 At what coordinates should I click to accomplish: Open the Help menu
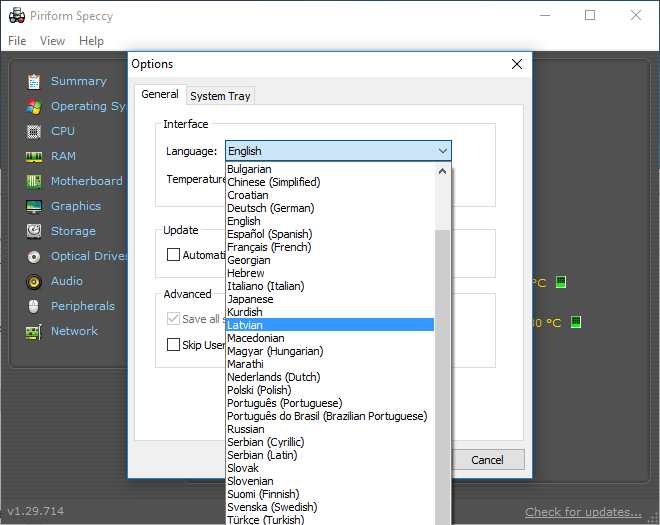coord(91,41)
